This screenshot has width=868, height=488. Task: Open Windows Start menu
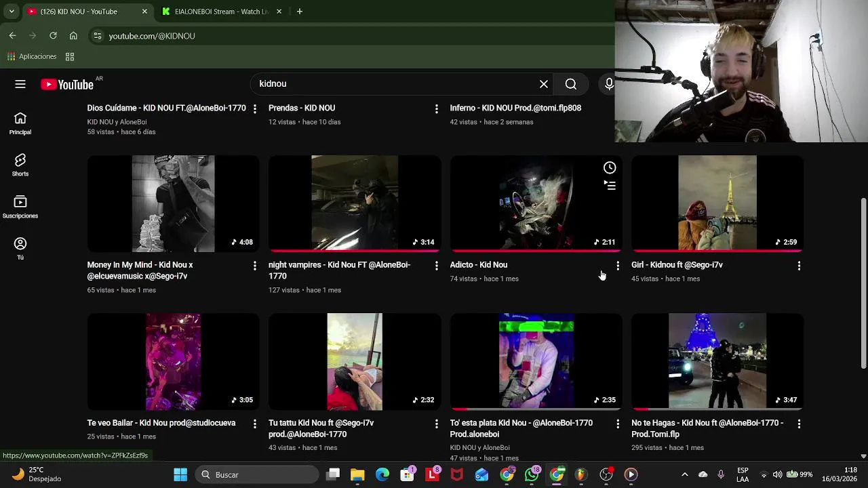pos(180,474)
